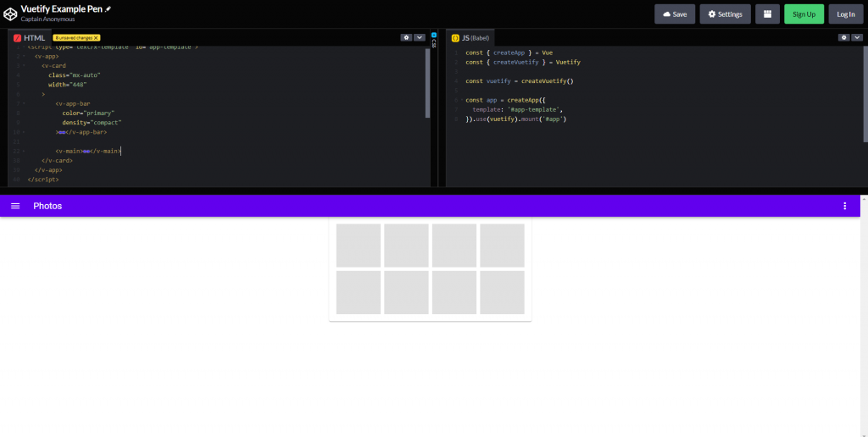Edit pen title with pencil icon
Image resolution: width=868 pixels, height=437 pixels.
[x=108, y=8]
